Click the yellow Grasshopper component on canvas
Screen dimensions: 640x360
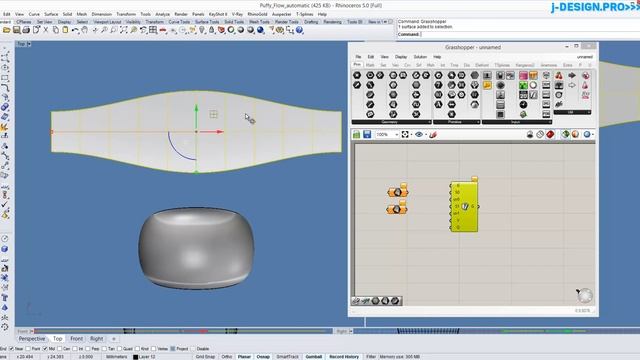pos(464,207)
